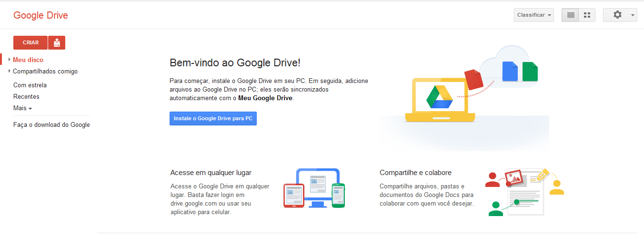Click Faça o download do Google link
This screenshot has height=238, width=644.
tap(51, 125)
